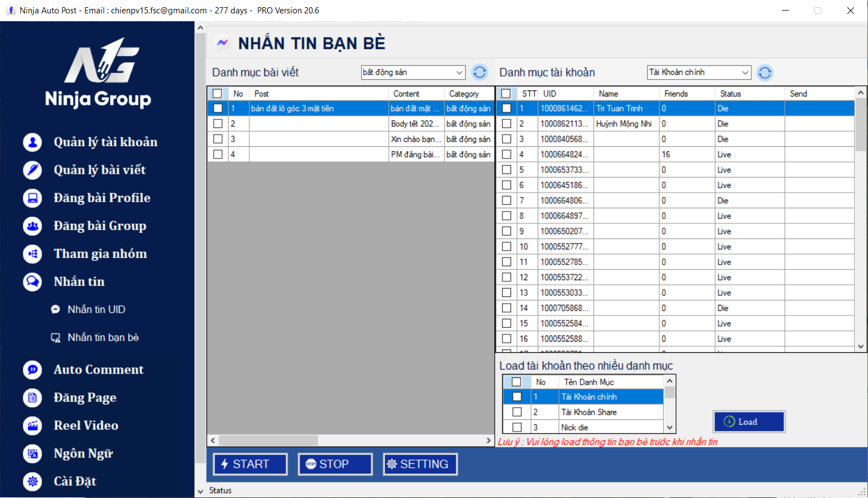
Task: Toggle select-all checkbox in posts table header
Action: coord(218,94)
